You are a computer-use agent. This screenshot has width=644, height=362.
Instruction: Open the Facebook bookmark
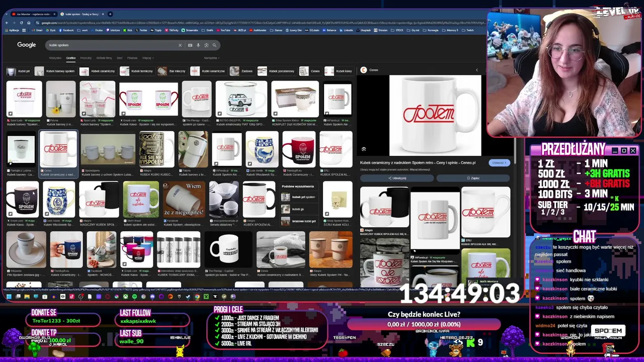coord(66,30)
